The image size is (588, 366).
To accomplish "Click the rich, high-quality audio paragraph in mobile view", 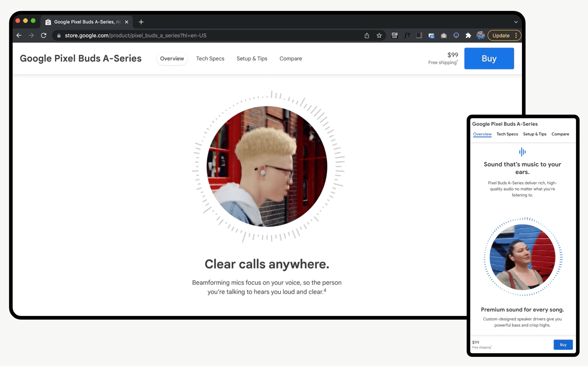I will click(522, 189).
